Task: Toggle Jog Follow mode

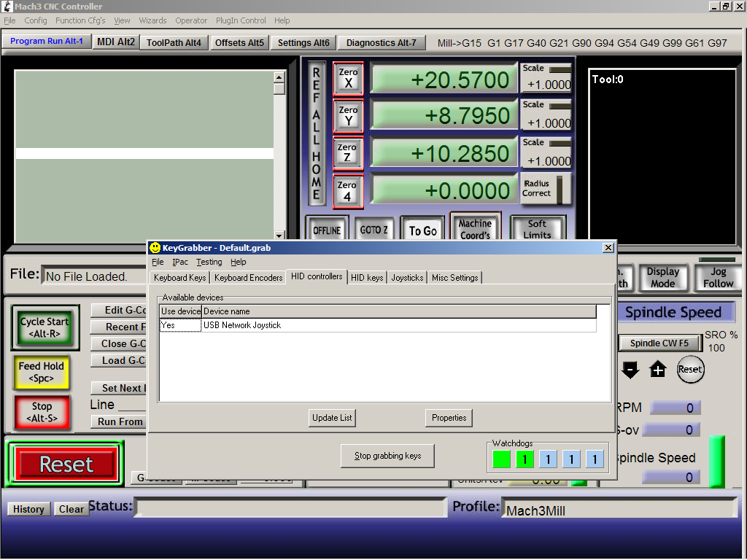Action: (x=718, y=278)
